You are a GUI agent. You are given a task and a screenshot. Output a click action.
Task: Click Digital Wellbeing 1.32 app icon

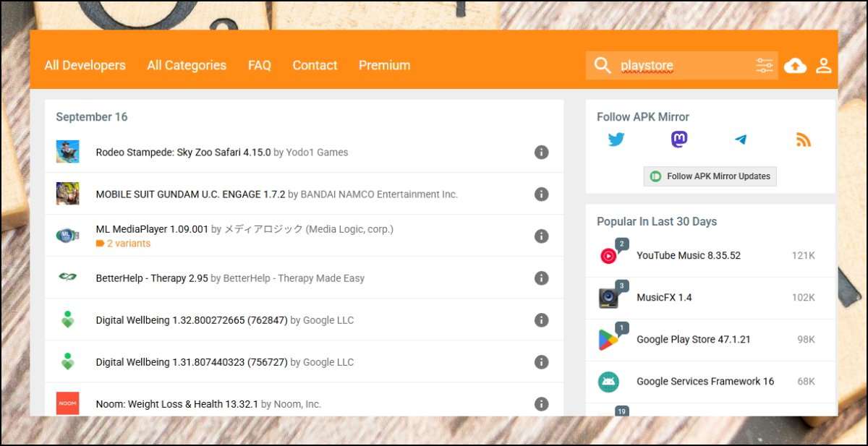67,320
